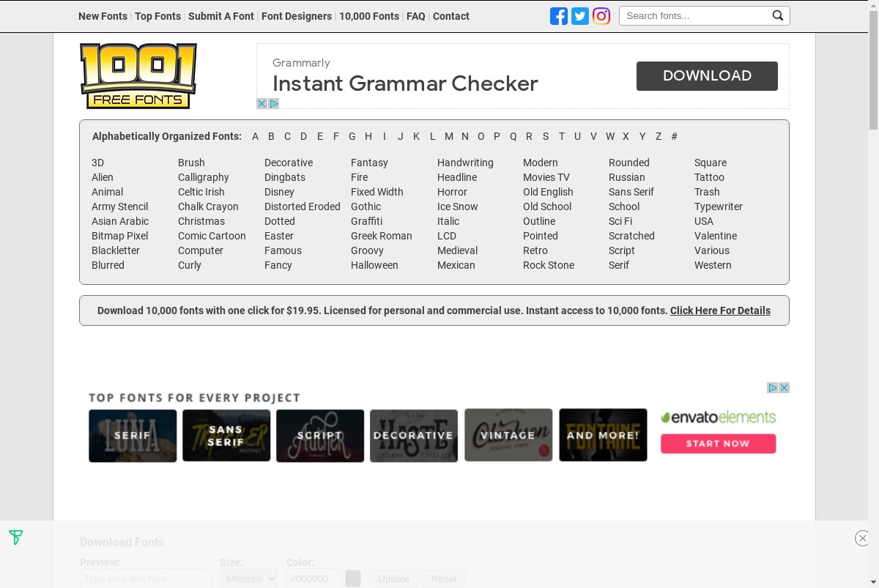879x588 pixels.
Task: Open the Gothic fonts category
Action: click(x=366, y=206)
